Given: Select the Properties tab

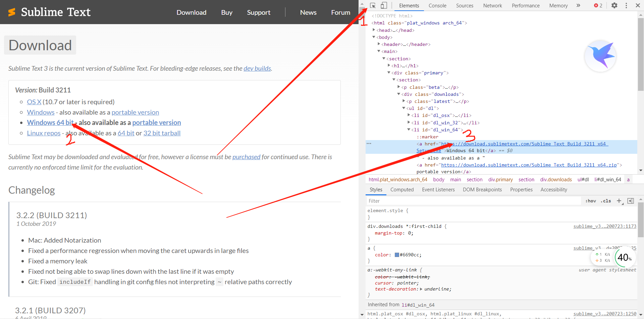Looking at the screenshot, I should point(521,190).
